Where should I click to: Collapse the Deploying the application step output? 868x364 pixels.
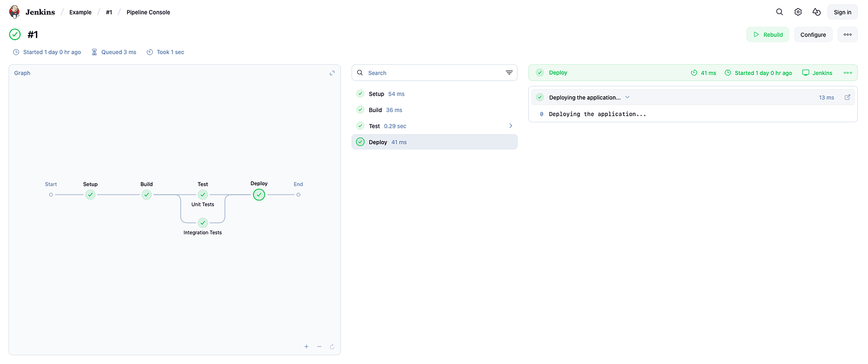(626, 97)
